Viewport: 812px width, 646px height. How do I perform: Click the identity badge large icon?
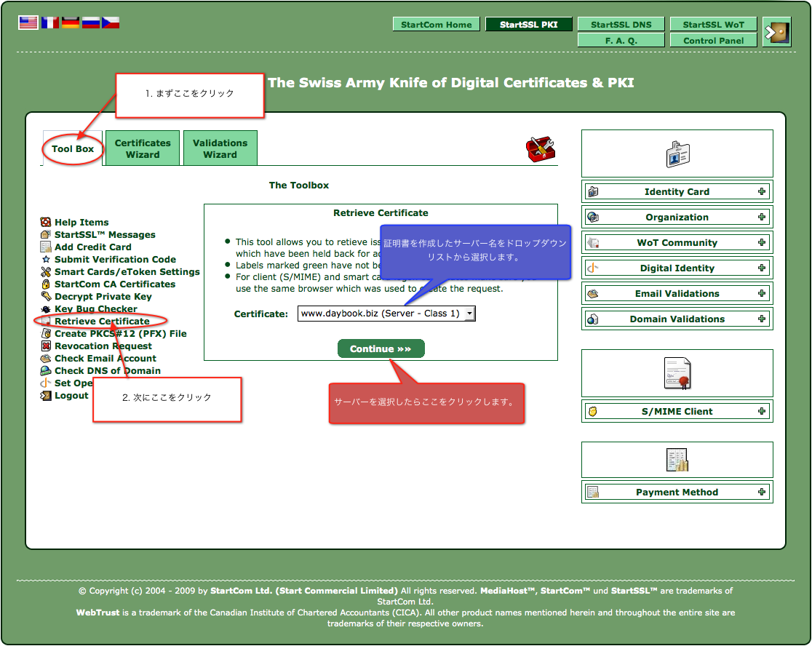click(x=677, y=153)
